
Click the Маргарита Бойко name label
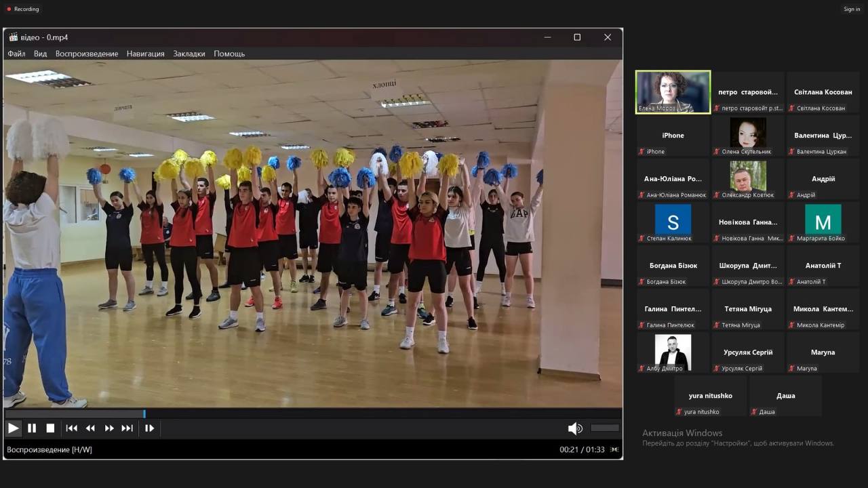click(x=821, y=239)
